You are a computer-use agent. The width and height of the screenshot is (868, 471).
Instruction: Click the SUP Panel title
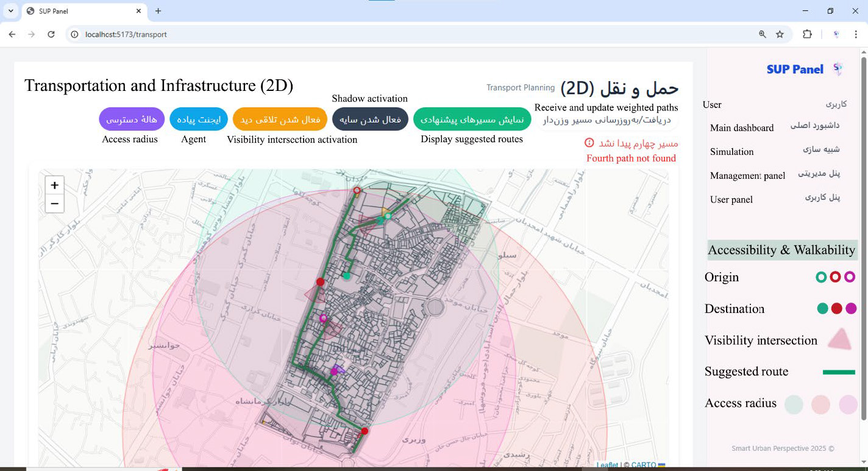coord(795,70)
